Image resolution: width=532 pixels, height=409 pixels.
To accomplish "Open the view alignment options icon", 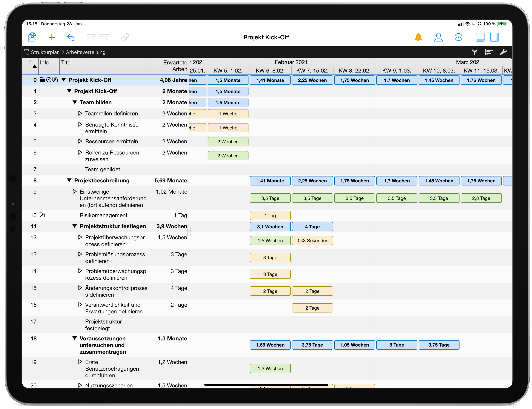I will [x=489, y=52].
